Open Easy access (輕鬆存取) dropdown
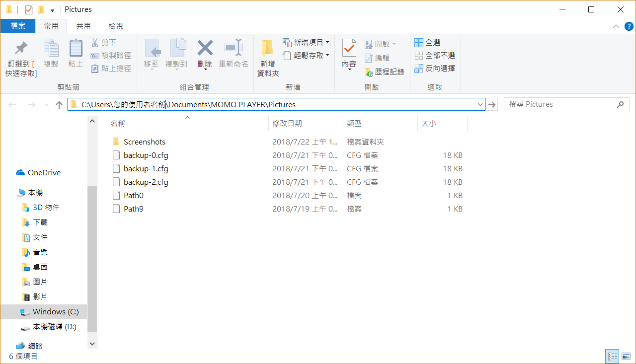This screenshot has height=364, width=636. coord(306,56)
